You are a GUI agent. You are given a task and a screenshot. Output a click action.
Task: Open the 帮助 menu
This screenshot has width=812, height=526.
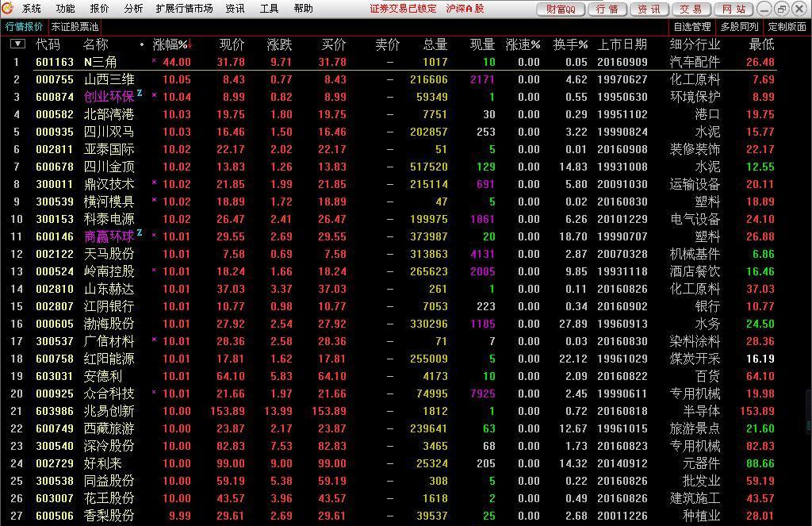(303, 8)
